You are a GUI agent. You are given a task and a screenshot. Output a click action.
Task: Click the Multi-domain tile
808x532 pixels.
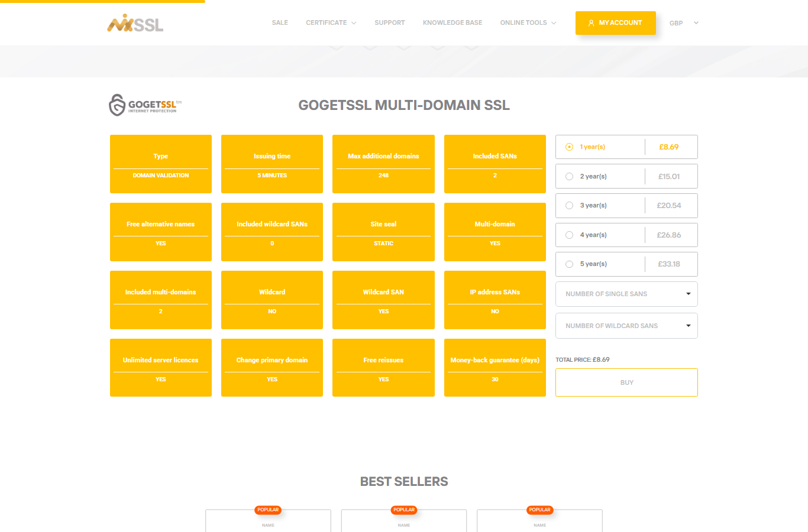[495, 232]
